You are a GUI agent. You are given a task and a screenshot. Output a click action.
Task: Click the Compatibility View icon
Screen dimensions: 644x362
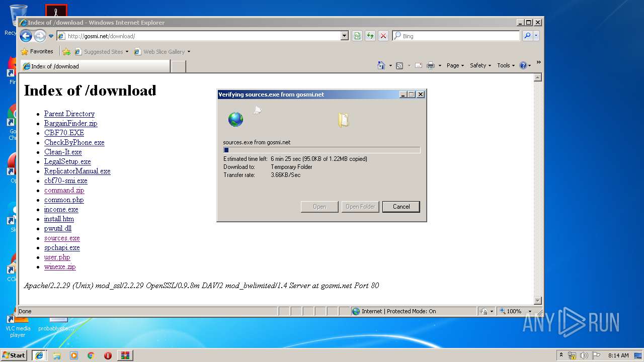(x=357, y=36)
